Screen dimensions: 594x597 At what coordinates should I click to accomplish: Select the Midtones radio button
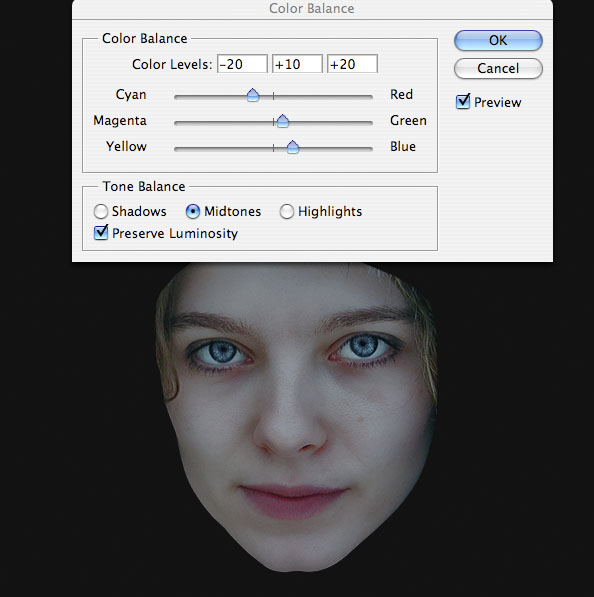[x=193, y=211]
